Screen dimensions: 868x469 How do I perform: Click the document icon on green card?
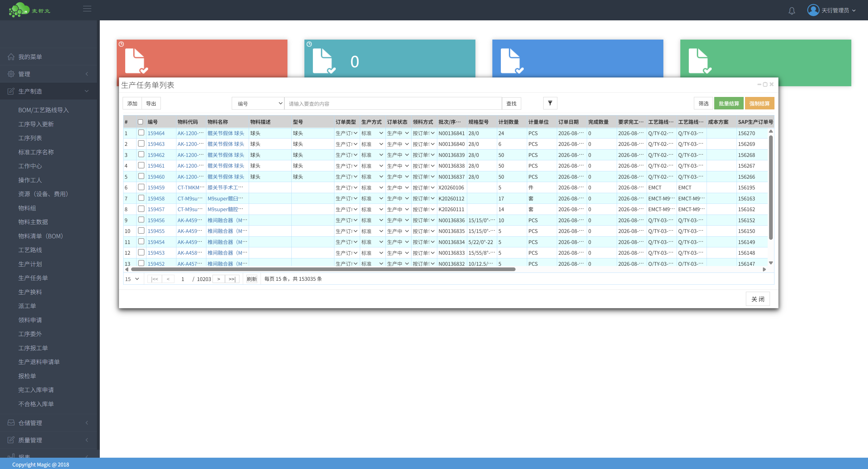(700, 61)
